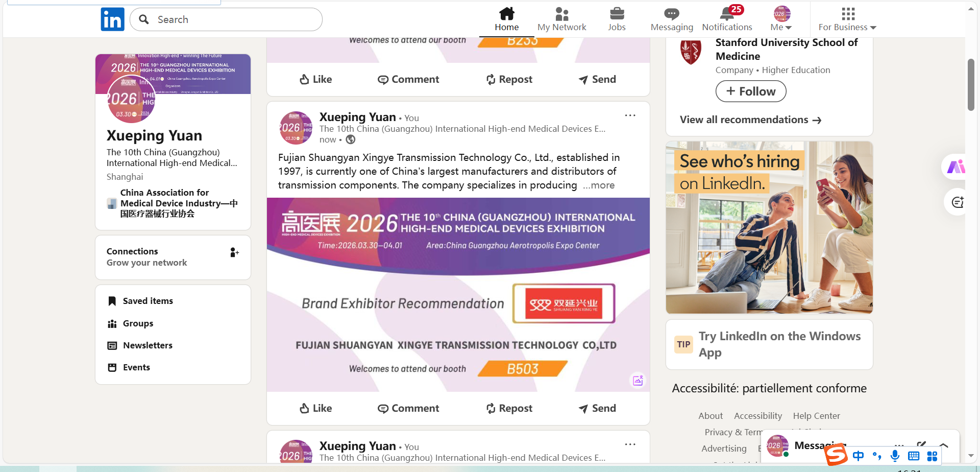Screen dimensions: 980x472
Task: Click the page vertical scrollbar thumb
Action: point(971,84)
